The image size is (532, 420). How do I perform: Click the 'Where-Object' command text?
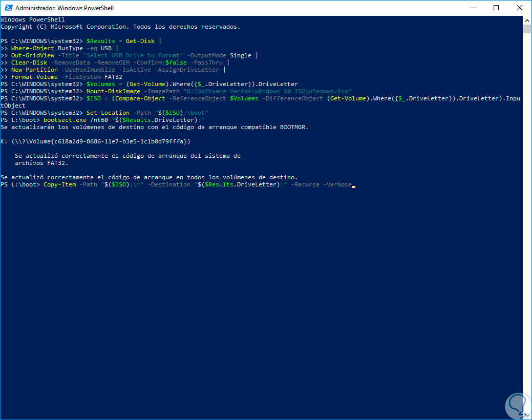tap(33, 48)
